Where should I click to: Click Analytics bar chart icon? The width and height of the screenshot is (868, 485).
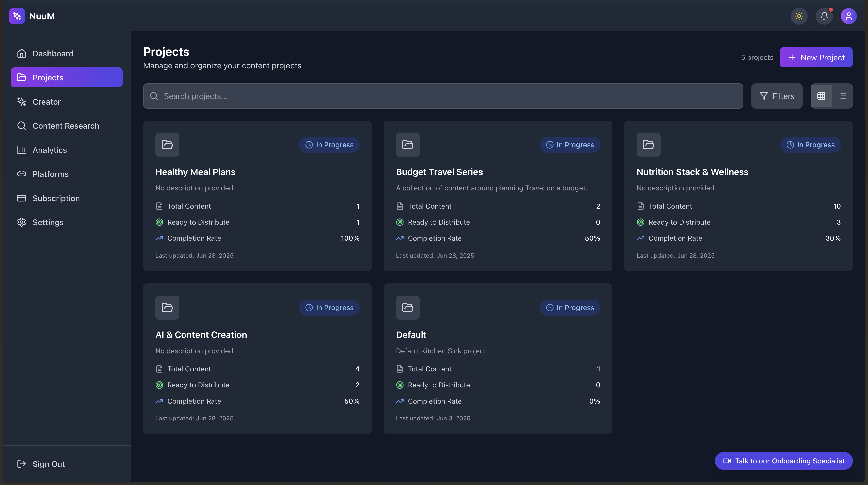pos(22,150)
